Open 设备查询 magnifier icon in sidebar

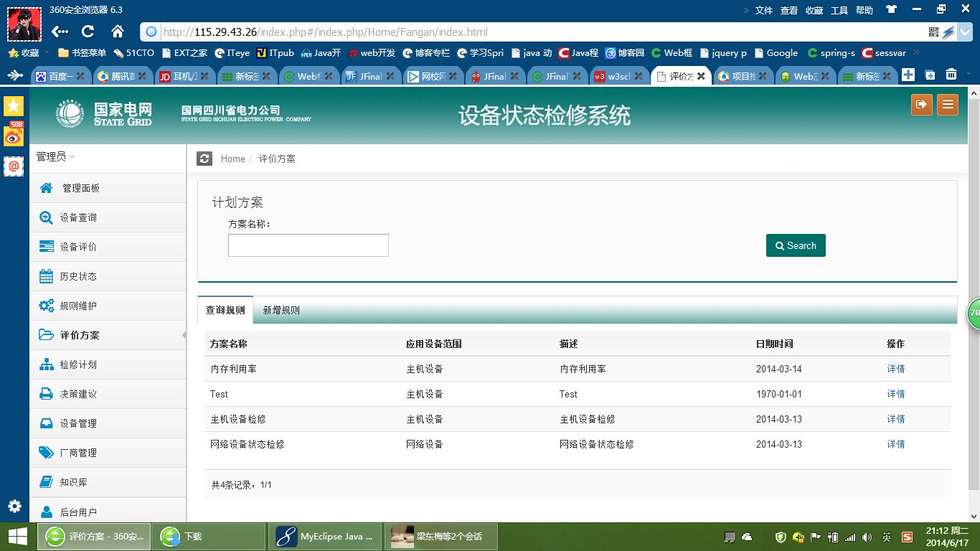(46, 217)
